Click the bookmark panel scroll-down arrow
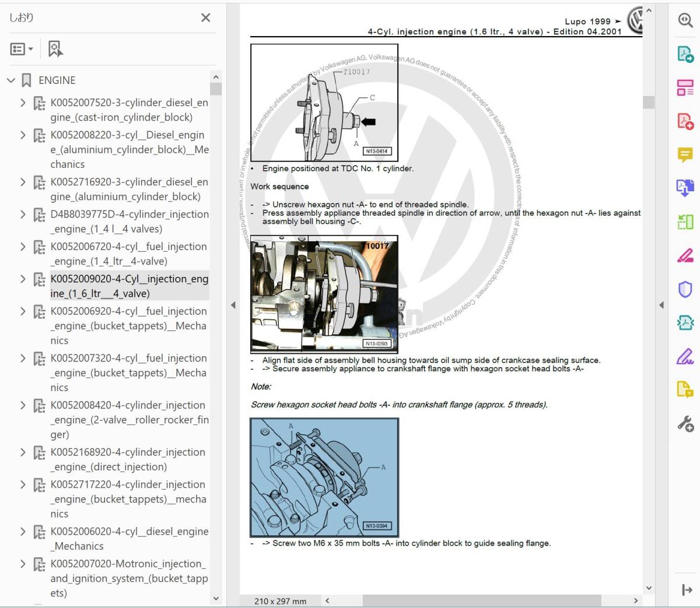This screenshot has height=608, width=700. pos(216,599)
